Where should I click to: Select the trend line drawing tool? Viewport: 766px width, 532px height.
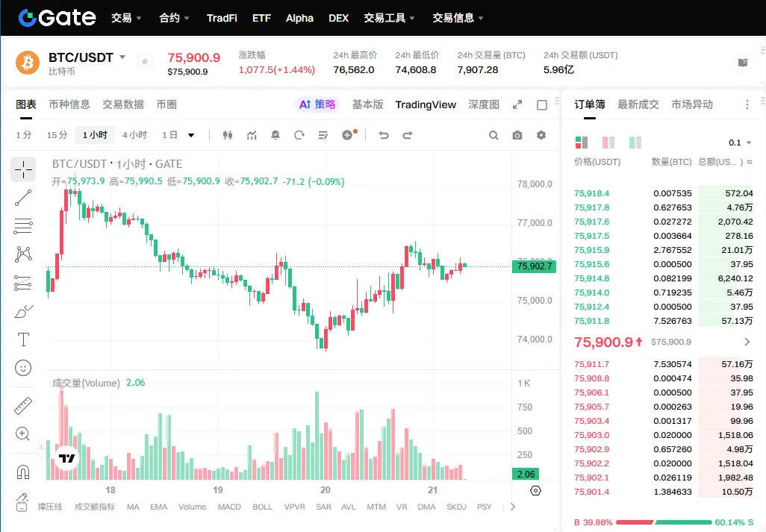(x=23, y=198)
